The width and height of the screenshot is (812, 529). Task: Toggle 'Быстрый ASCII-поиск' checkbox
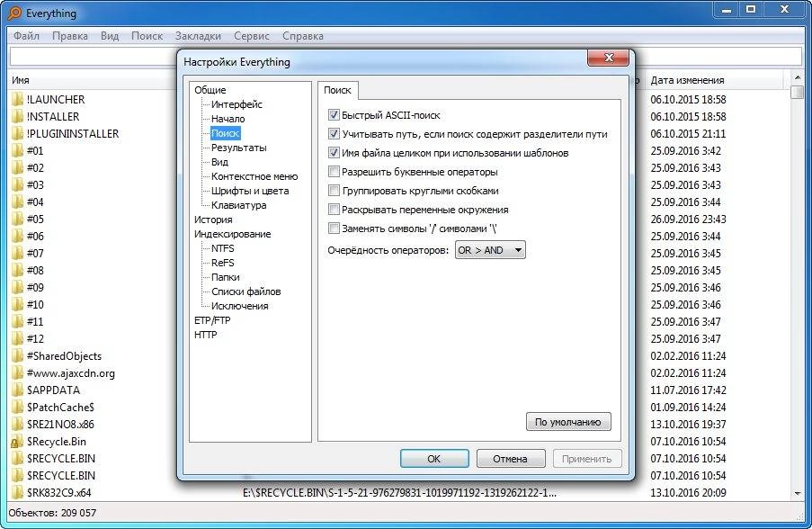click(334, 114)
